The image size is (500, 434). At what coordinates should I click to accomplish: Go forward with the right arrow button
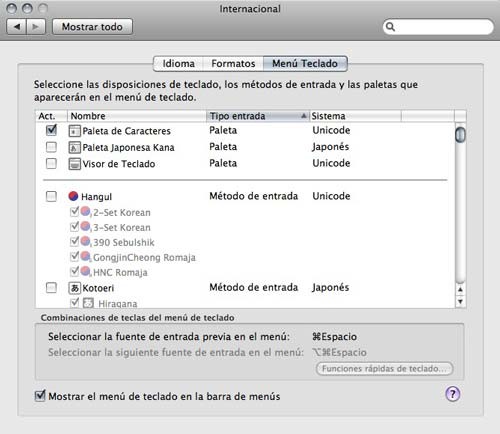click(x=36, y=27)
